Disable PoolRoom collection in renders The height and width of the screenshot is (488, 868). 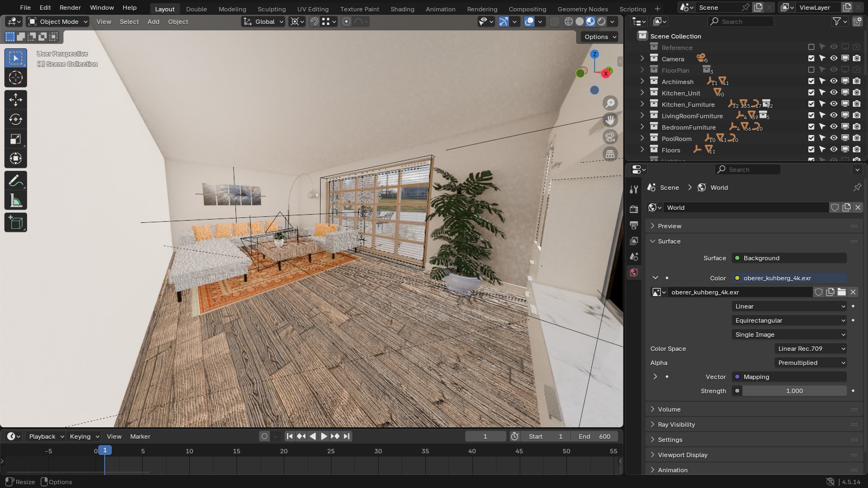pyautogui.click(x=857, y=138)
